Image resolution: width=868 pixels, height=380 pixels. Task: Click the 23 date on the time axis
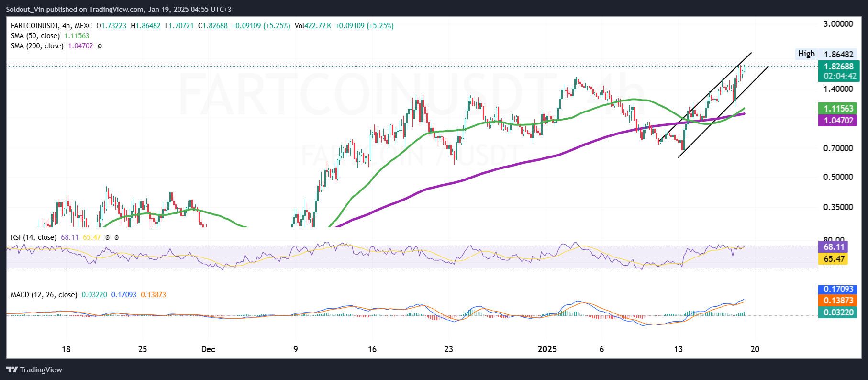[448, 349]
